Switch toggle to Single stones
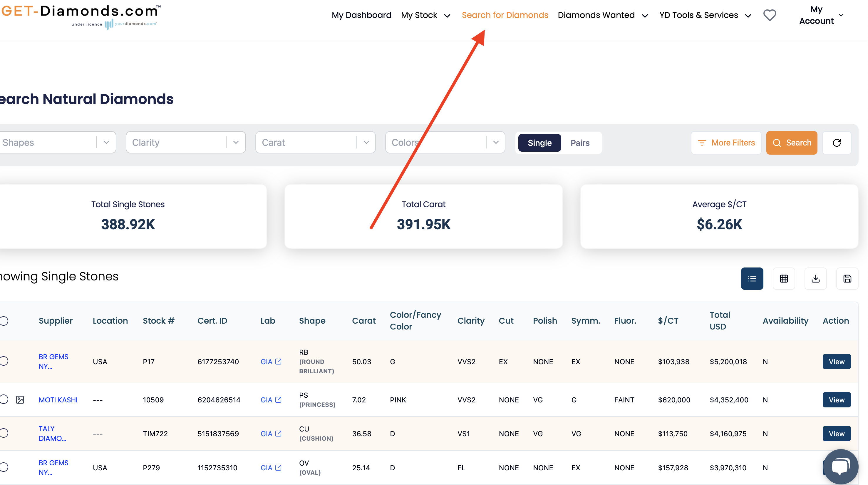This screenshot has width=868, height=485. pyautogui.click(x=539, y=143)
